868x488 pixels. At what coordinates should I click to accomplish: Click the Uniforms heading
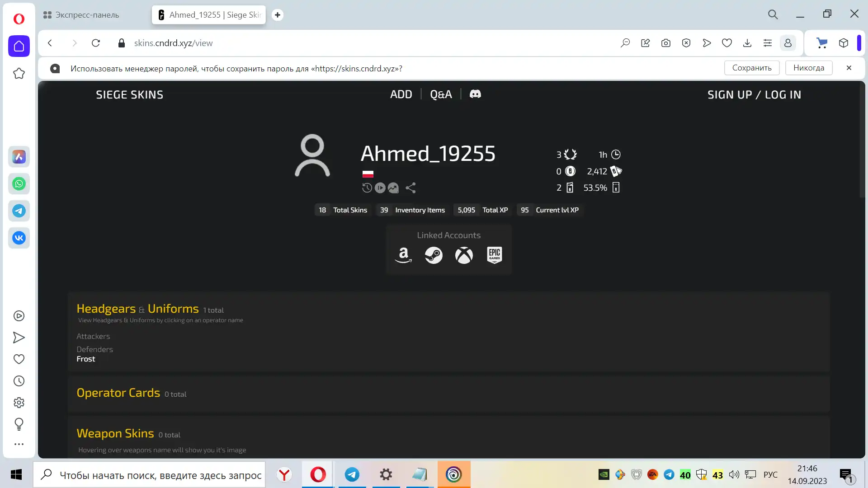(173, 309)
